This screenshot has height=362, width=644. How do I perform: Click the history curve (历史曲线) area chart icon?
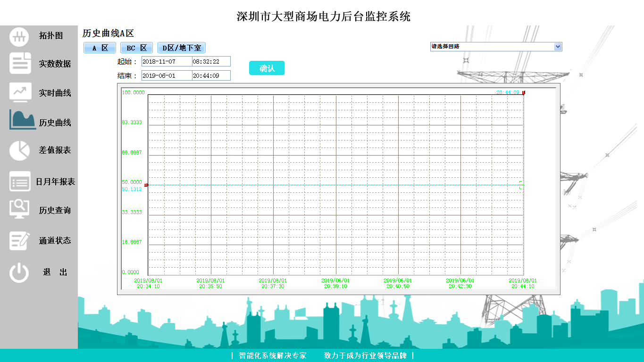point(23,120)
